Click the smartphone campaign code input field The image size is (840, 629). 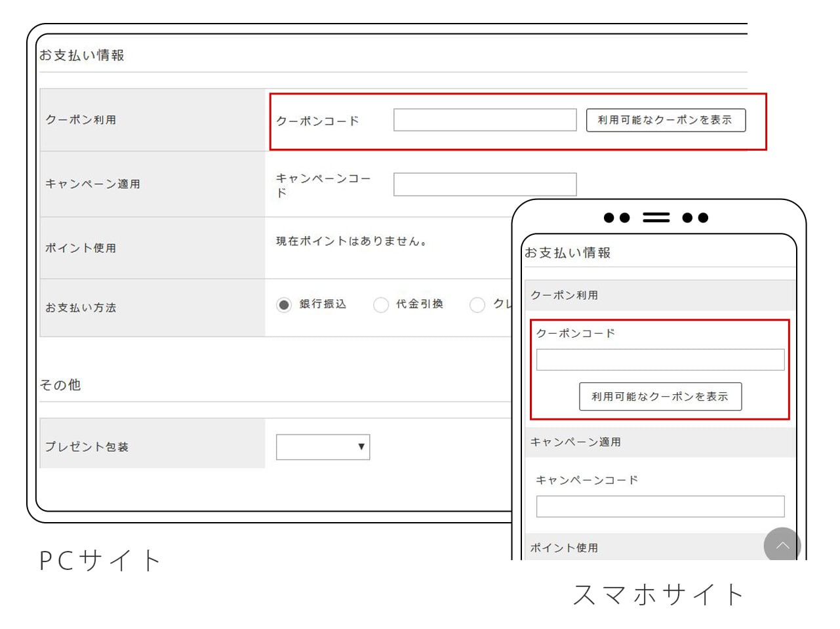click(660, 506)
